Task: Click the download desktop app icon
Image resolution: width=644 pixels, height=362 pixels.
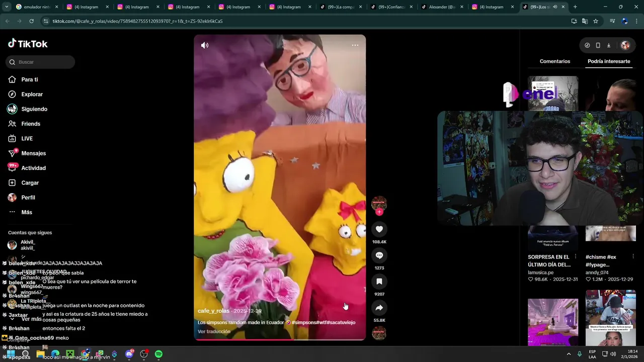Action: pyautogui.click(x=609, y=45)
